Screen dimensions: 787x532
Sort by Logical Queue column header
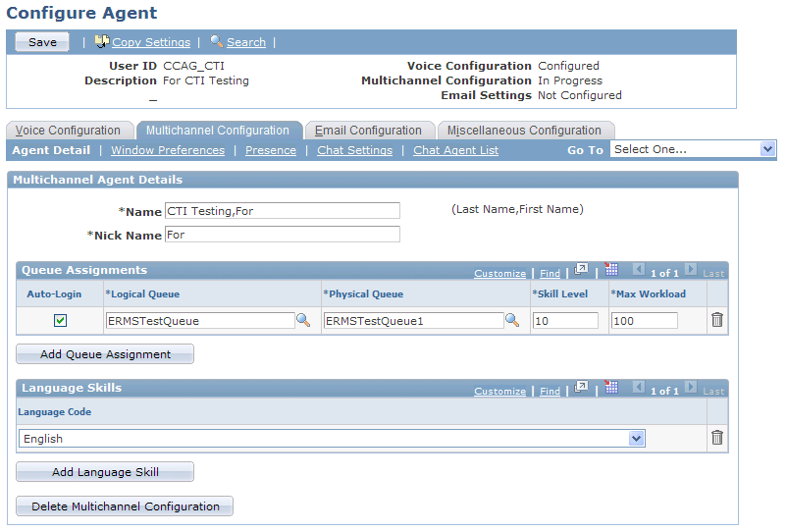point(142,294)
